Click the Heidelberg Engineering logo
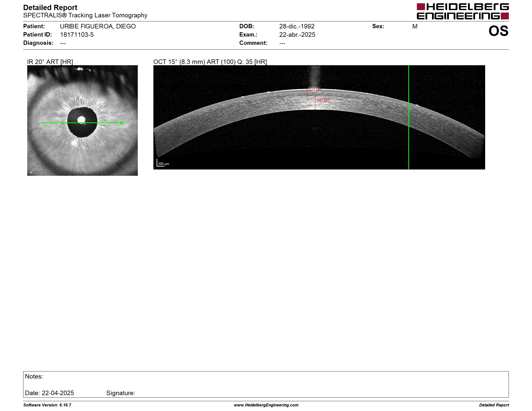This screenshot has width=532, height=411. click(x=463, y=12)
